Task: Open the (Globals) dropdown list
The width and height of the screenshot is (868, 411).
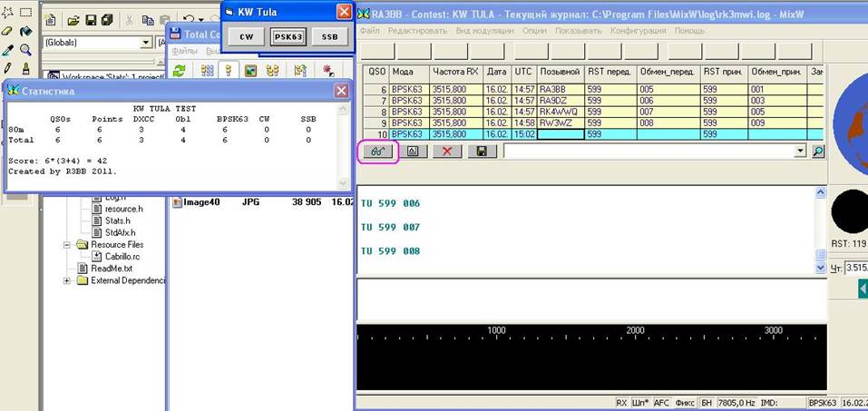Action: (146, 43)
